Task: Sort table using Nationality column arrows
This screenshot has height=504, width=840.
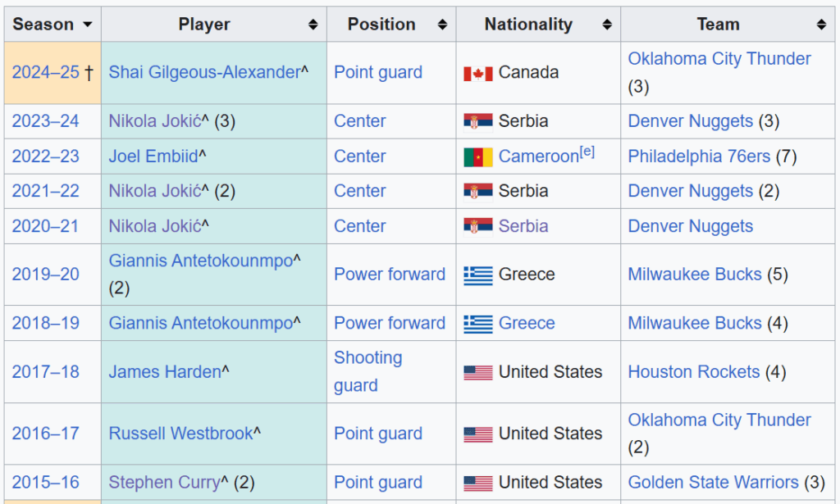Action: tap(607, 25)
